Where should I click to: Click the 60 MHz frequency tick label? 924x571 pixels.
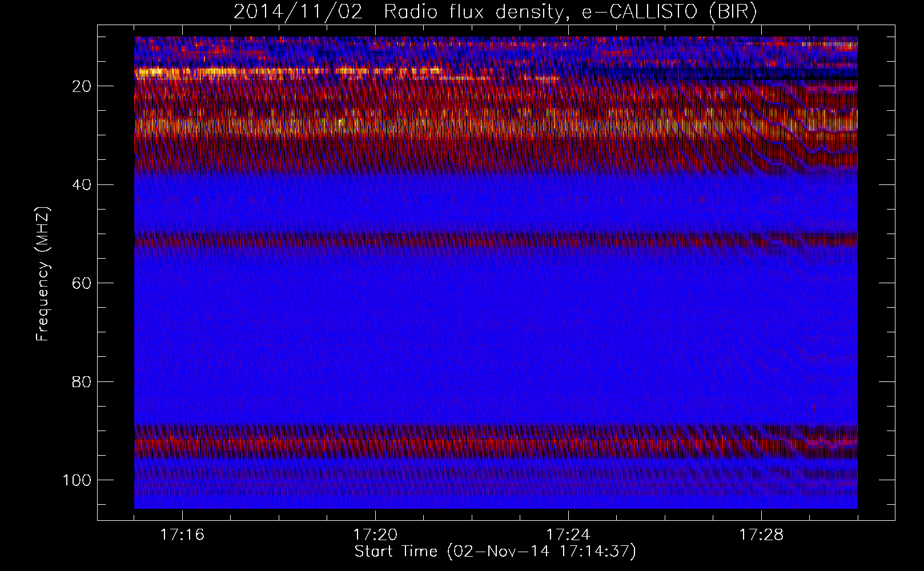[82, 283]
